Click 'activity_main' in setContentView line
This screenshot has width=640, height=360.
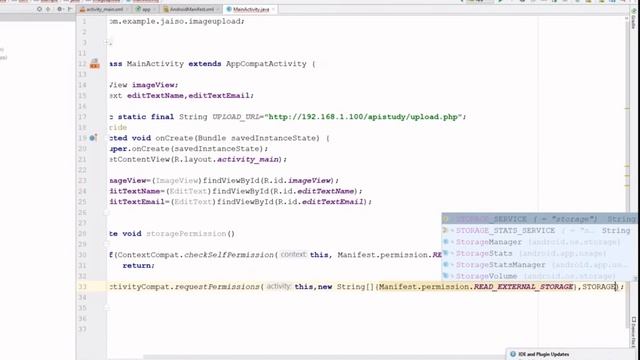pyautogui.click(x=248, y=159)
